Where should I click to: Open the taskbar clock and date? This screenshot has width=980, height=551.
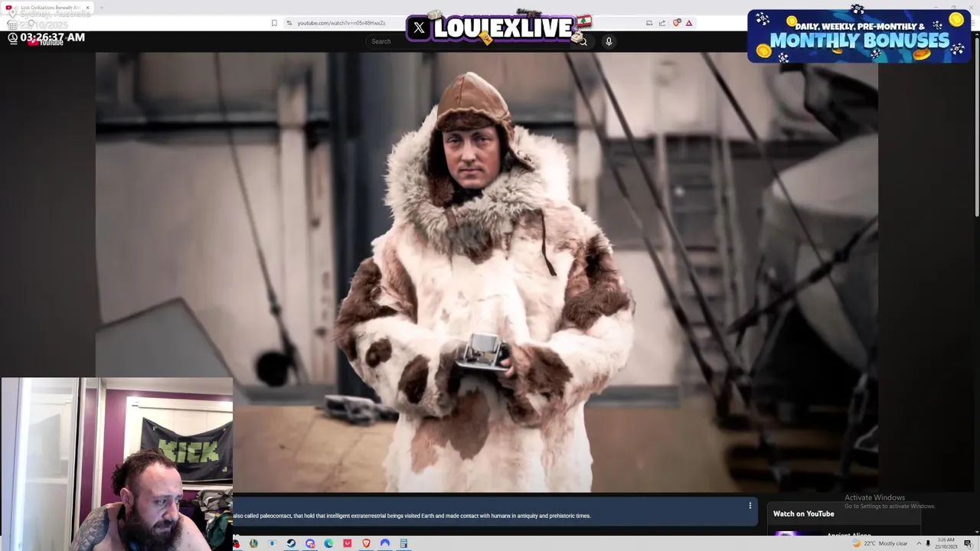pos(946,543)
